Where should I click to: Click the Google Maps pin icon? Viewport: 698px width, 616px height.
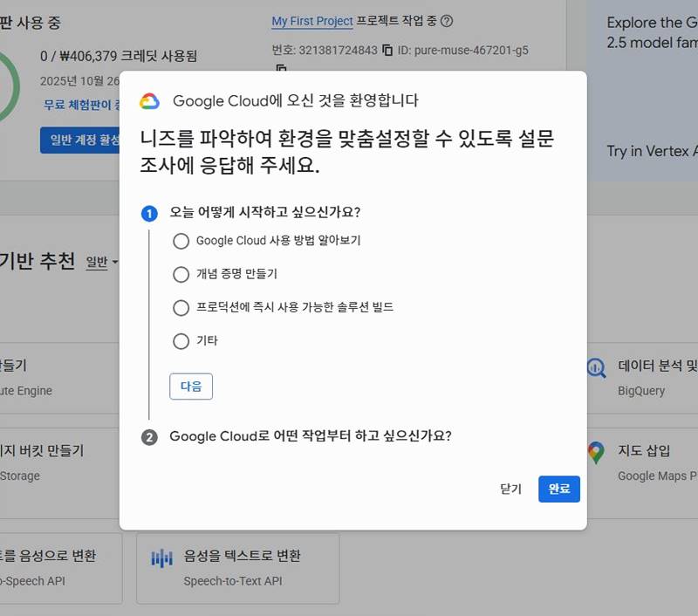(596, 453)
